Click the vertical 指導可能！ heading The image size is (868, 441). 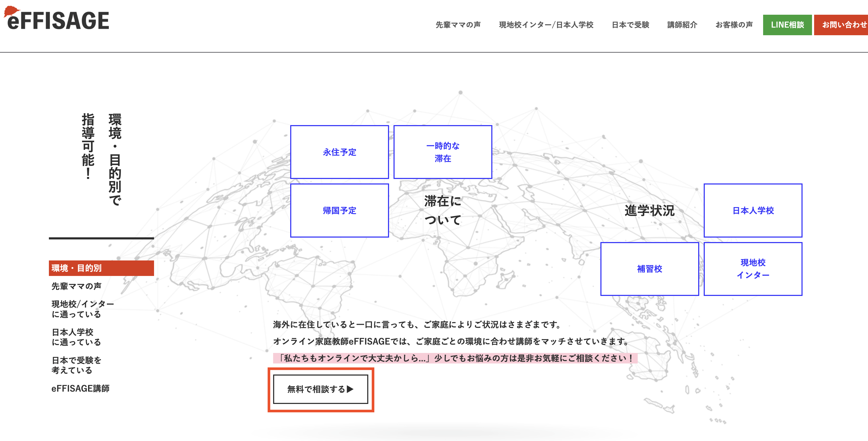(88, 147)
